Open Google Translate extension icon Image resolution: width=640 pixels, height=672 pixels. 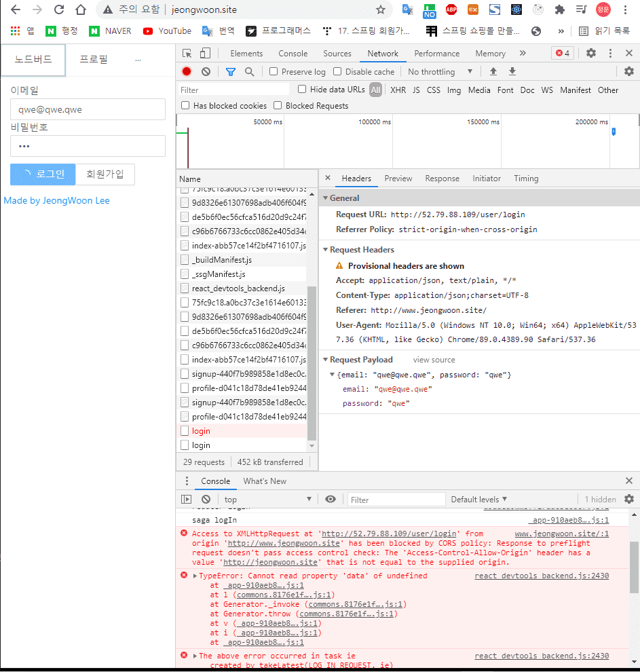coord(407,10)
